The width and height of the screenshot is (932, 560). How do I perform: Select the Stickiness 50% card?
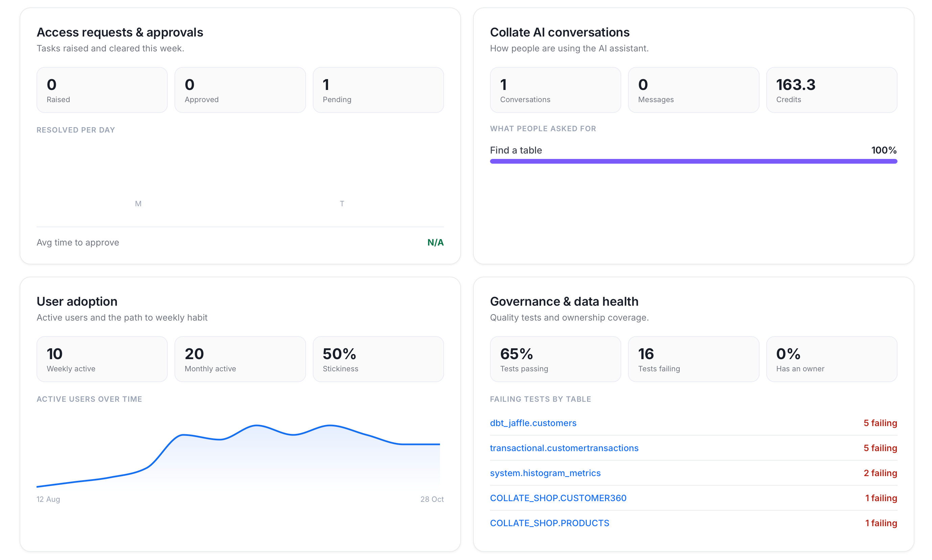(378, 359)
